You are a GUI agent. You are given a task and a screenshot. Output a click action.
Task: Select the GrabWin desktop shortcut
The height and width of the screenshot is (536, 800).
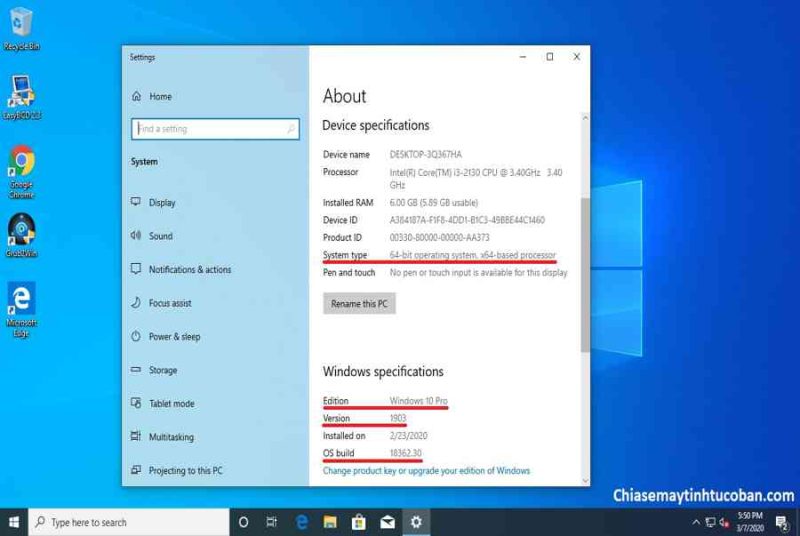(x=21, y=235)
